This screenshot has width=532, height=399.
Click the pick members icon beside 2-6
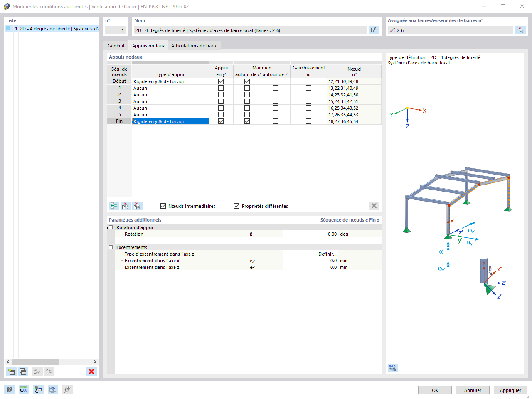click(520, 30)
